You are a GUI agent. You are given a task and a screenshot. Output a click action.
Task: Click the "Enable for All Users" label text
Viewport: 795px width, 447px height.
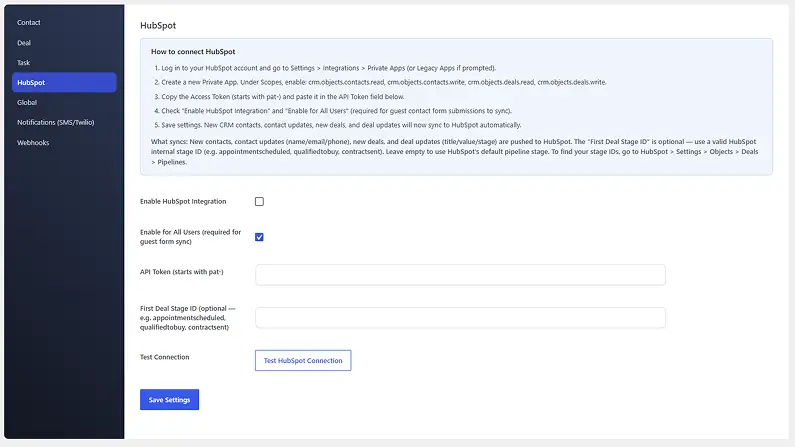coord(191,237)
